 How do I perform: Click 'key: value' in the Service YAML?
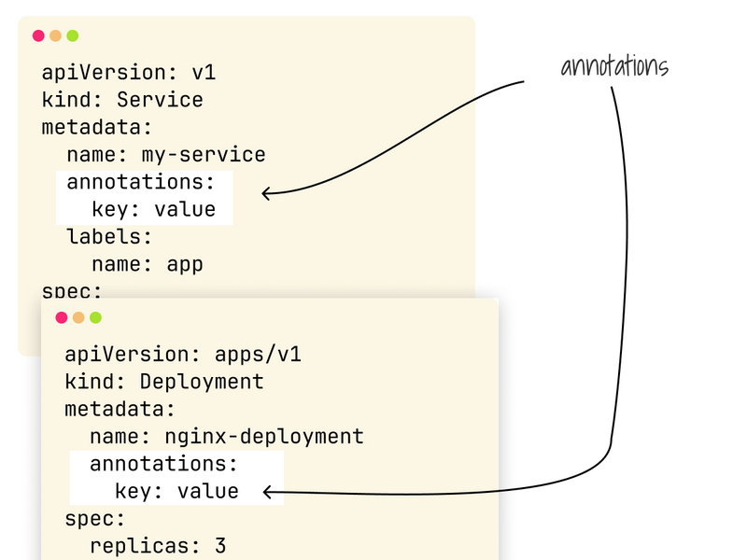[153, 209]
